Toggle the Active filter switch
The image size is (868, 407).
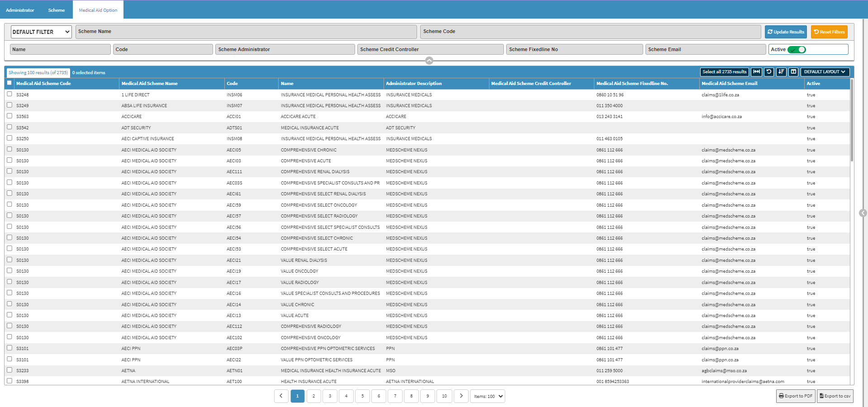click(x=797, y=50)
